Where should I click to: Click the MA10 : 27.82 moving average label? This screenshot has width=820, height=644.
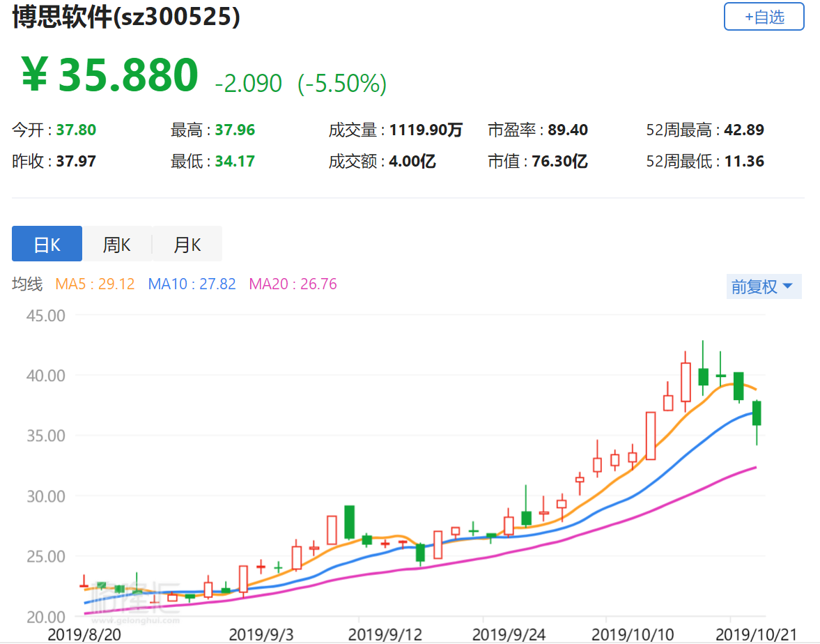click(x=192, y=284)
